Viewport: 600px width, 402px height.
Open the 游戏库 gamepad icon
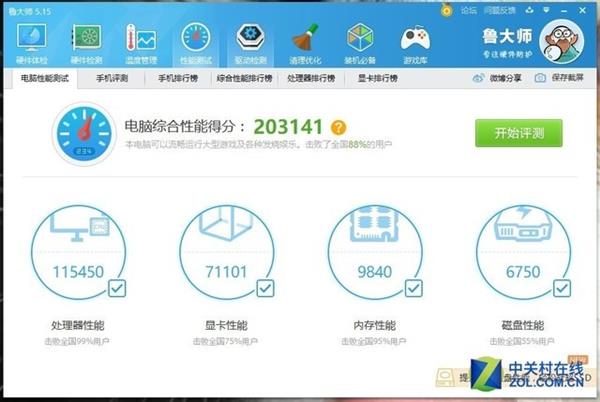point(415,39)
